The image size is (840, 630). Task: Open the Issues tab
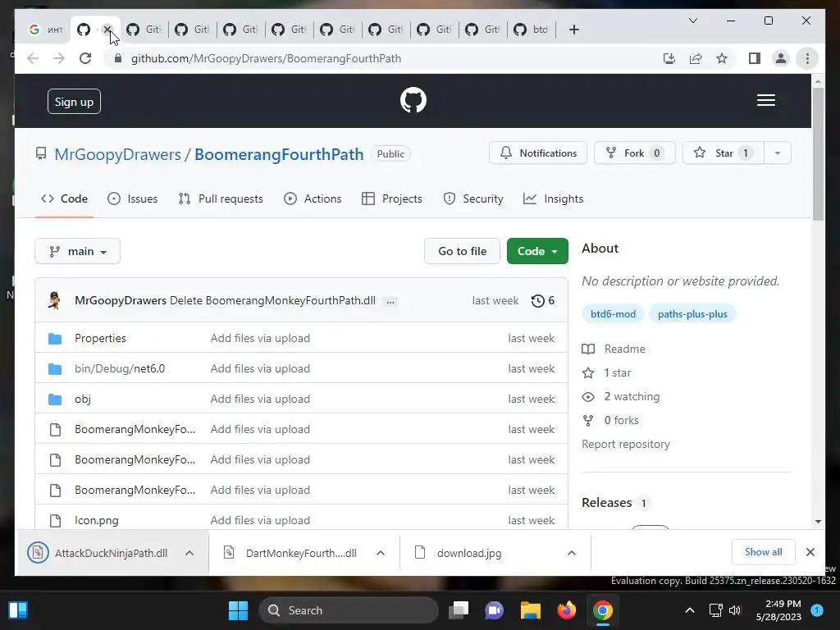[132, 199]
